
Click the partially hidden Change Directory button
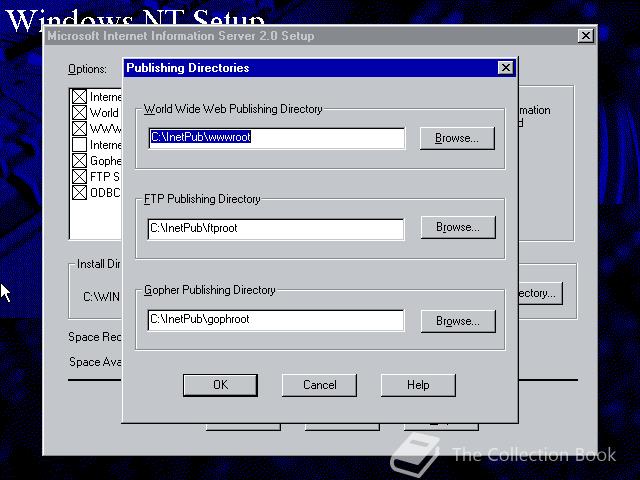click(x=540, y=294)
